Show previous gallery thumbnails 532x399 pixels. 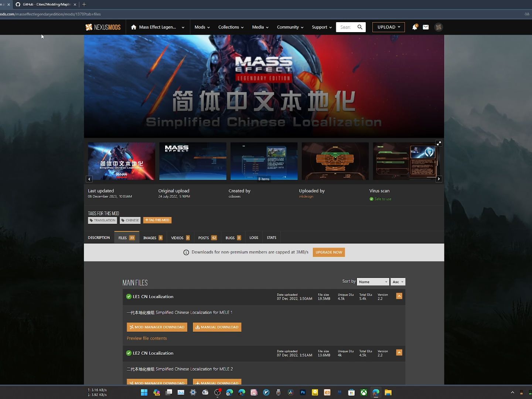pyautogui.click(x=89, y=179)
